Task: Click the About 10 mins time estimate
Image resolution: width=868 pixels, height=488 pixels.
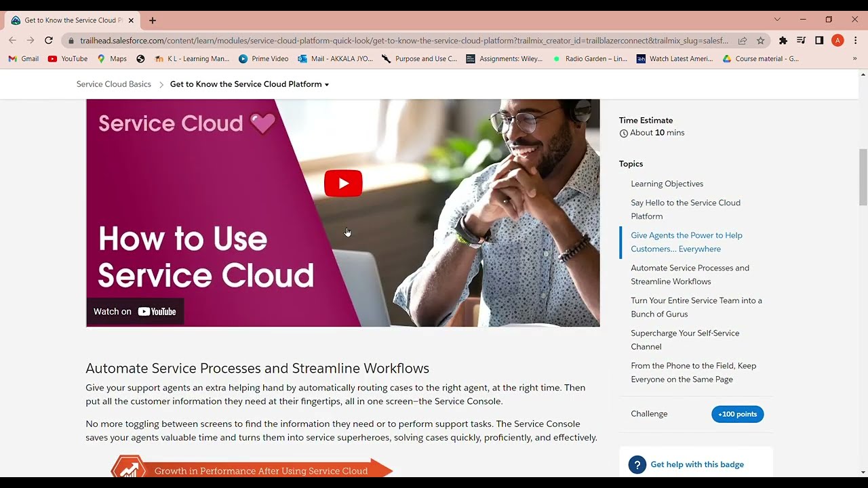Action: click(652, 133)
